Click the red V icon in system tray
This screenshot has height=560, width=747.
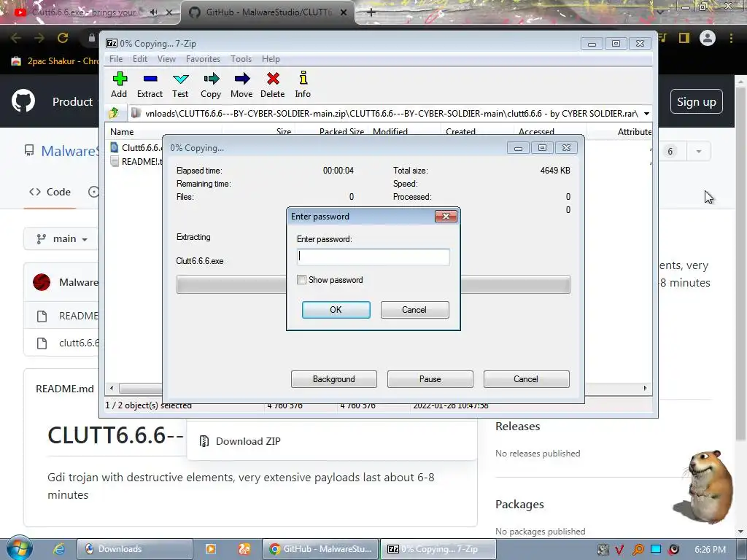click(x=619, y=550)
